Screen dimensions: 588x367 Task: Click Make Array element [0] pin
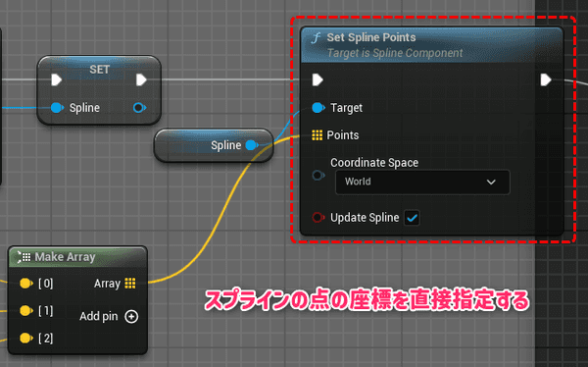[25, 284]
